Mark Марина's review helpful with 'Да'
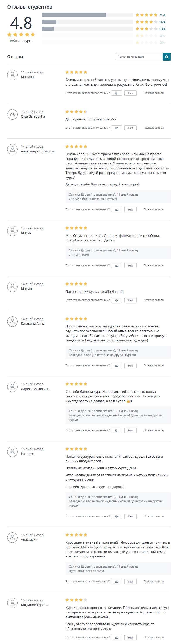The image size is (174, 644). (117, 93)
